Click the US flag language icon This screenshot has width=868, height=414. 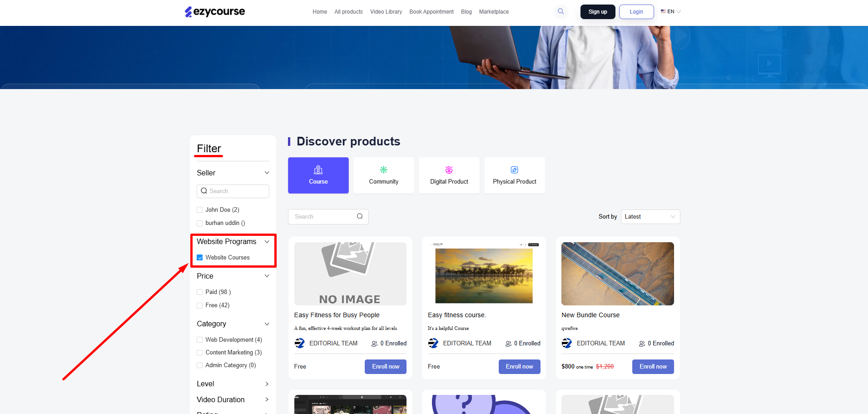[663, 11]
